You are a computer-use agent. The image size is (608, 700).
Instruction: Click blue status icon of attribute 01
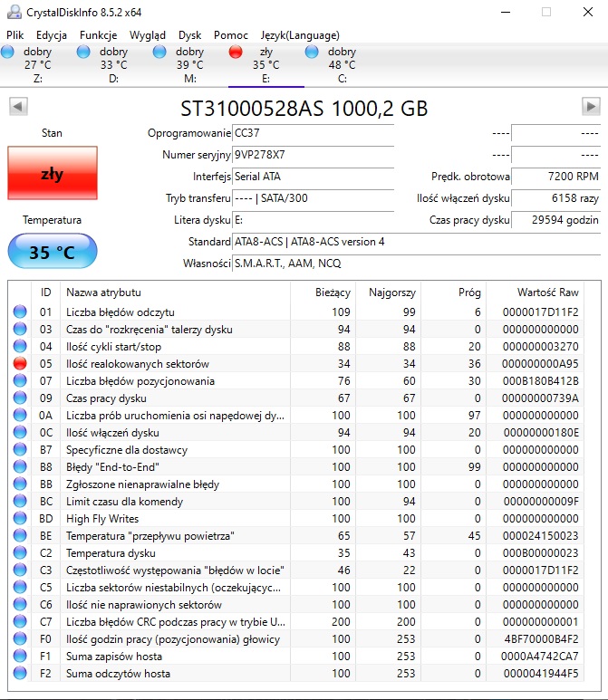[20, 312]
